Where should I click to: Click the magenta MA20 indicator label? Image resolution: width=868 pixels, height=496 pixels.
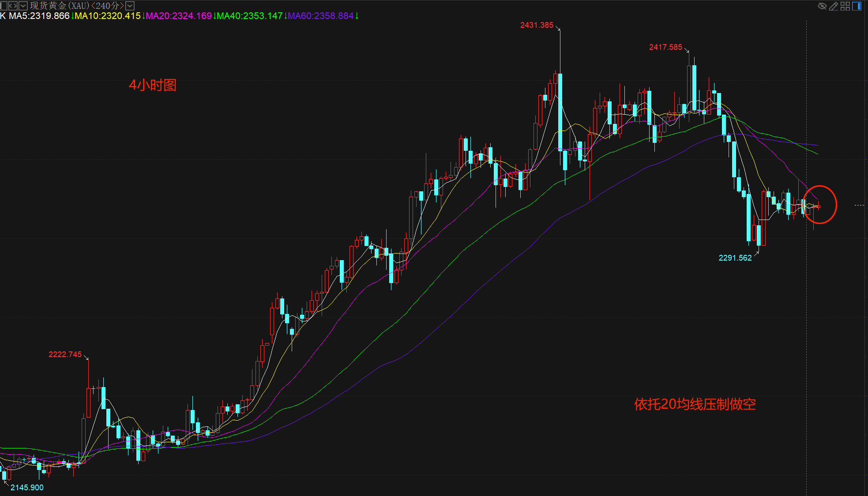[x=179, y=16]
